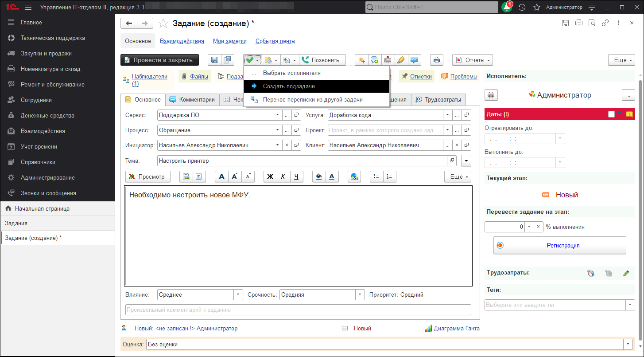The image size is (644, 357).
Task: Open the Диаграмма Ганта link
Action: tap(456, 329)
